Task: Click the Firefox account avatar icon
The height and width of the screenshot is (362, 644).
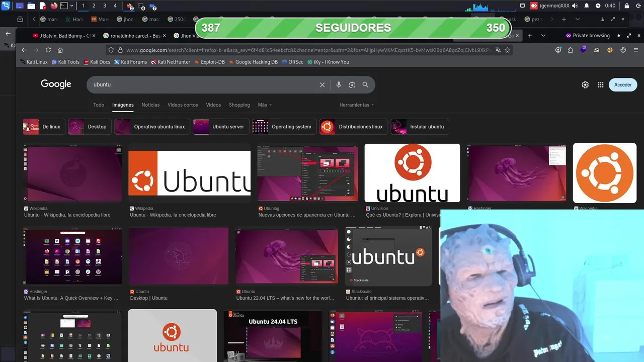Action: [558, 50]
